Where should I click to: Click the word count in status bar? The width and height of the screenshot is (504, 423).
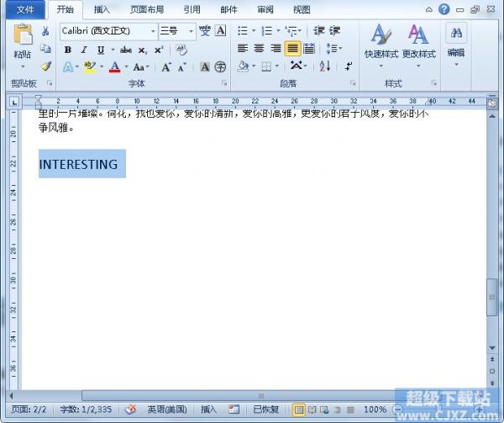[x=86, y=410]
